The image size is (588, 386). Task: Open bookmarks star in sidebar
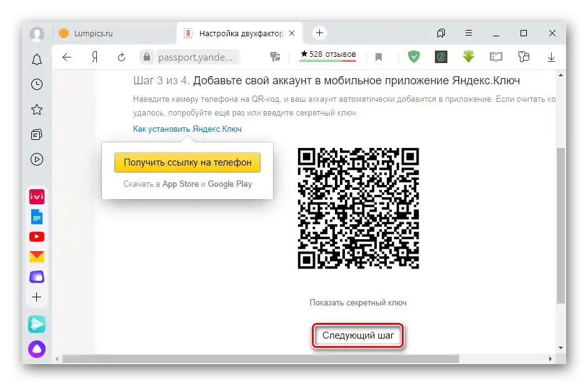click(x=37, y=109)
